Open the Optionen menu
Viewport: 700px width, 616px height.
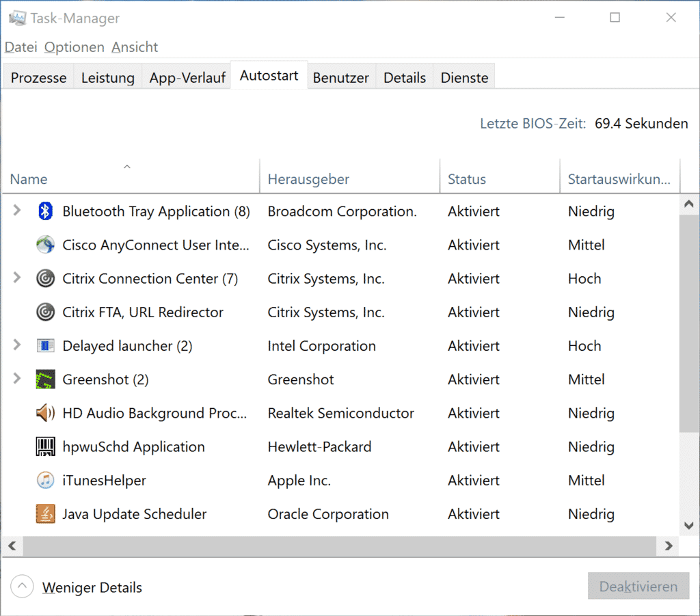(74, 47)
